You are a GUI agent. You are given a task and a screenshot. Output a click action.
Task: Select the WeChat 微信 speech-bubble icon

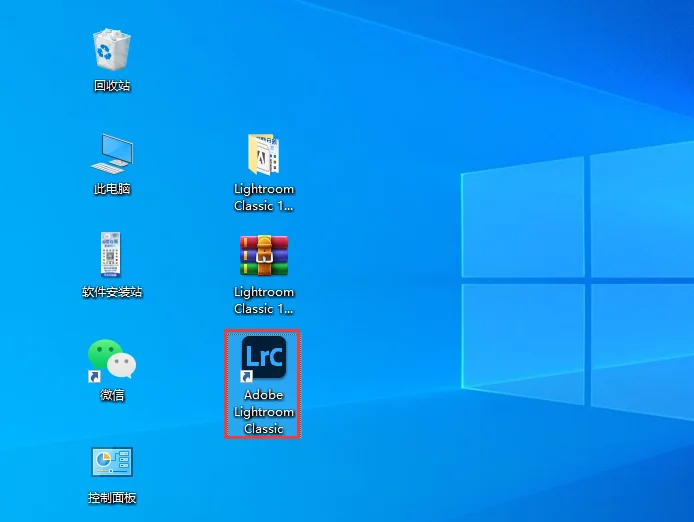(x=112, y=359)
